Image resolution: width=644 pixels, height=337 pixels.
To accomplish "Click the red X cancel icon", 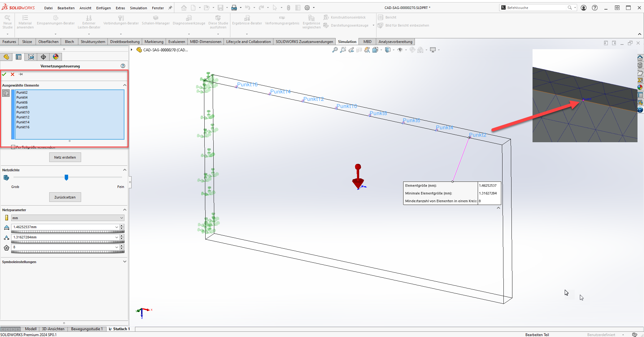I will (12, 74).
